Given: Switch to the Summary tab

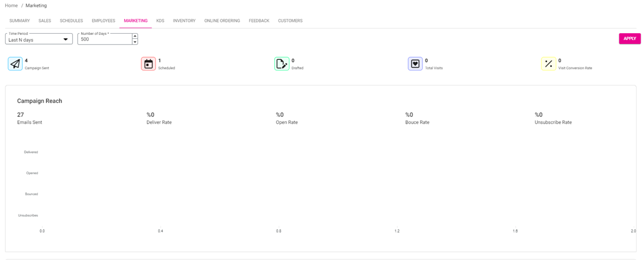Looking at the screenshot, I should (x=19, y=21).
